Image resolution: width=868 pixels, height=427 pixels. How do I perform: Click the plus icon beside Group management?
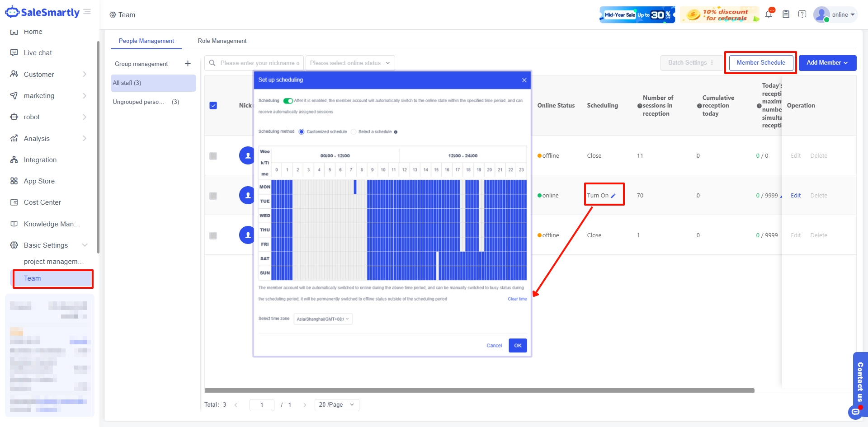tap(188, 64)
